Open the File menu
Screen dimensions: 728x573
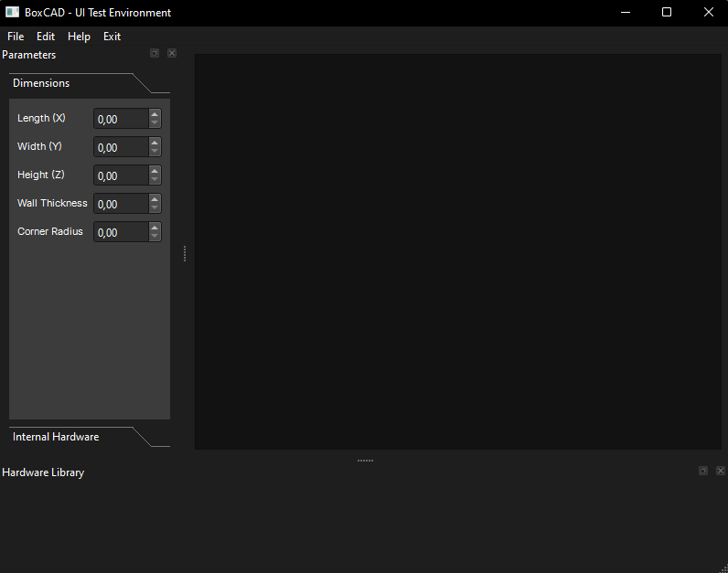pos(16,37)
